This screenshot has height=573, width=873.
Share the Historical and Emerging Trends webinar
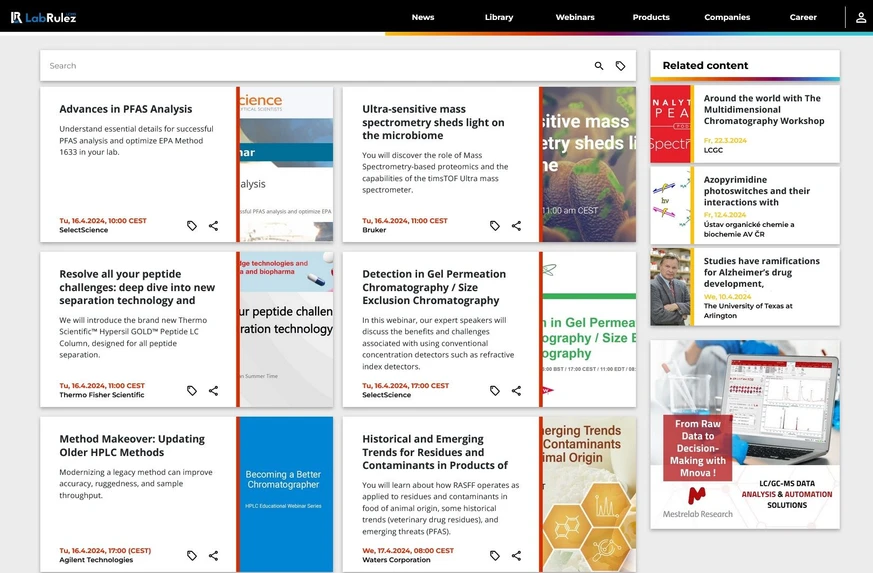coord(517,555)
